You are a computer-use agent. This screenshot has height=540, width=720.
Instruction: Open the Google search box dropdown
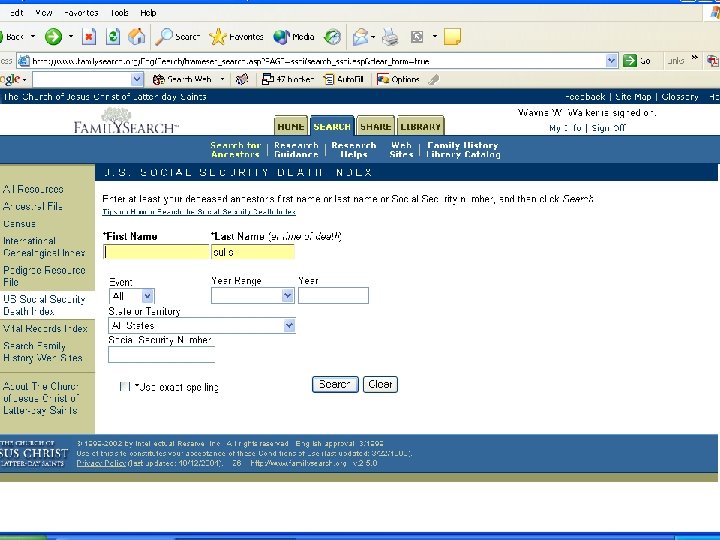click(x=137, y=79)
